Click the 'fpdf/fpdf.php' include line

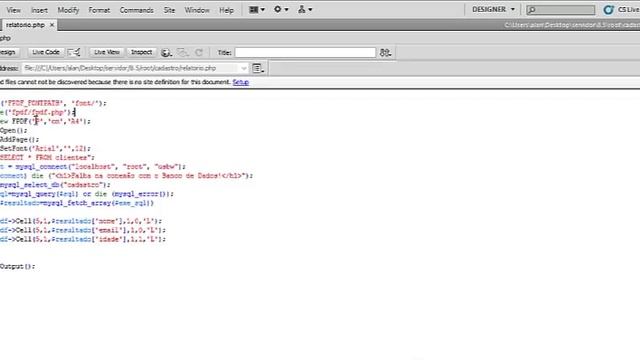[38, 112]
